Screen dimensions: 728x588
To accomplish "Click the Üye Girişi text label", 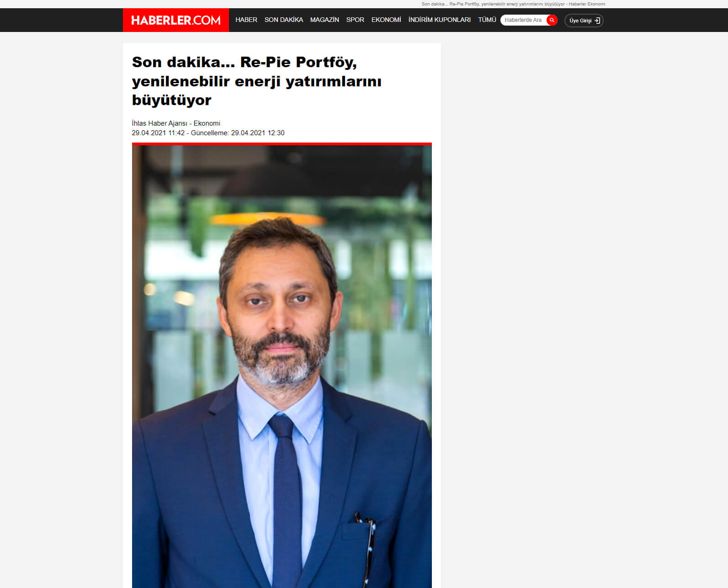I will 580,21.
